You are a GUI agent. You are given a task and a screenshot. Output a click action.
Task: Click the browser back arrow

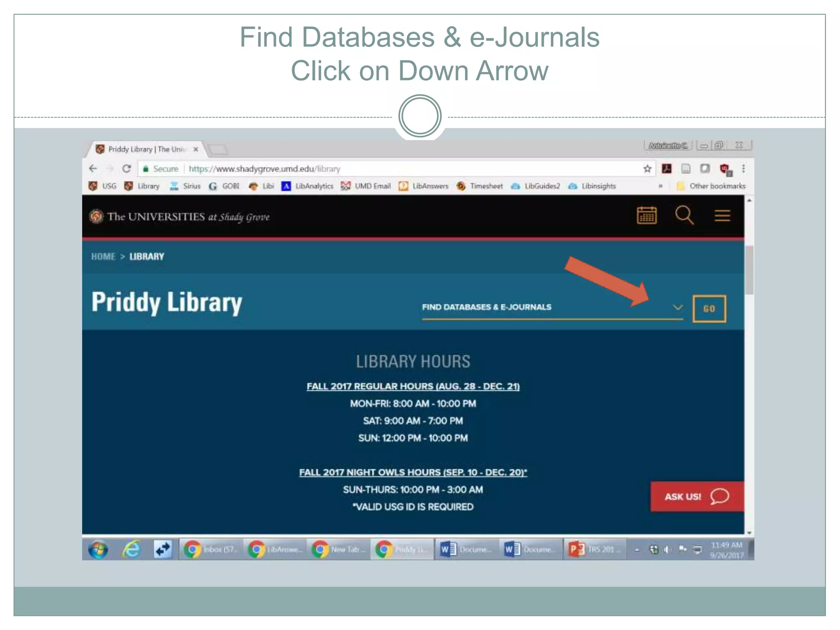tap(93, 169)
